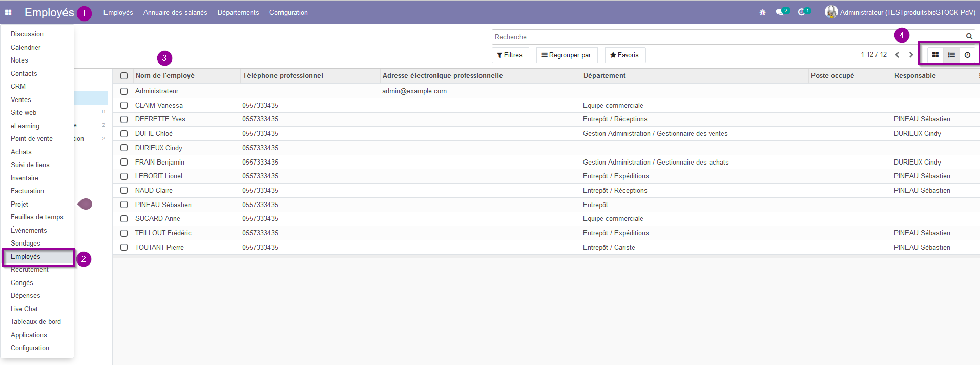Image resolution: width=980 pixels, height=365 pixels.
Task: Open the activity clock view icon
Action: (x=967, y=55)
